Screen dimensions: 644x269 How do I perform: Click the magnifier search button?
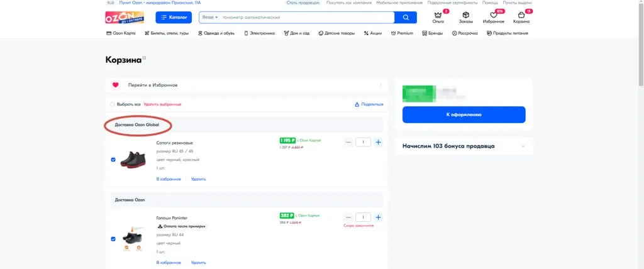tap(406, 17)
